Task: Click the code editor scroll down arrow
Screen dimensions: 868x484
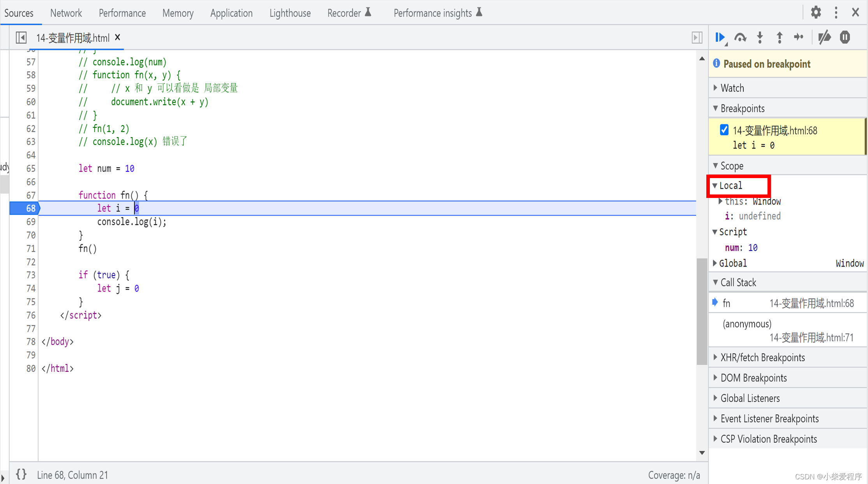Action: tap(702, 453)
